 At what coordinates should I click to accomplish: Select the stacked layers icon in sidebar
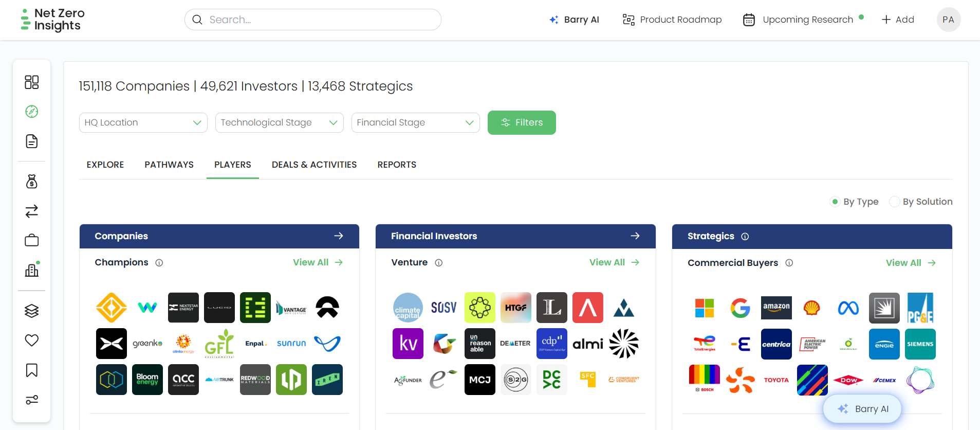32,311
